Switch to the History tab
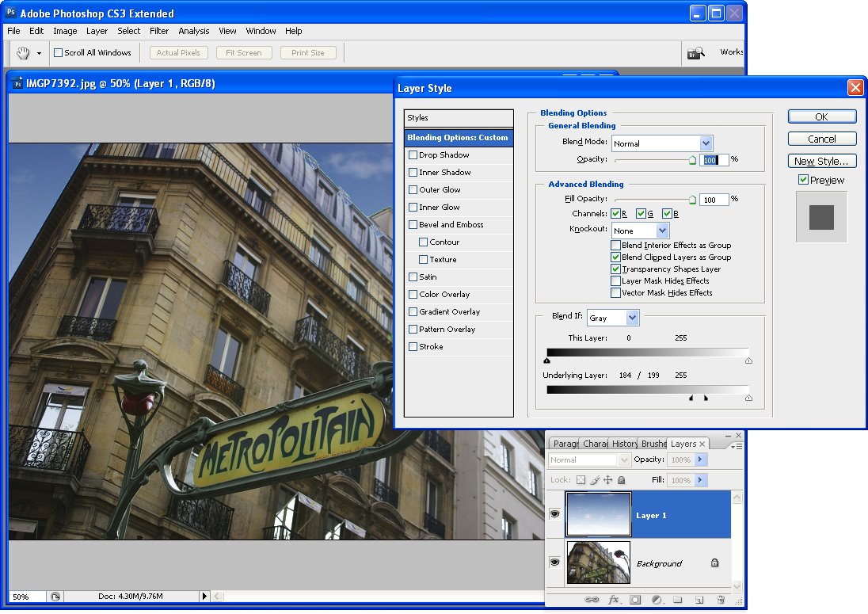This screenshot has height=614, width=868. [624, 444]
